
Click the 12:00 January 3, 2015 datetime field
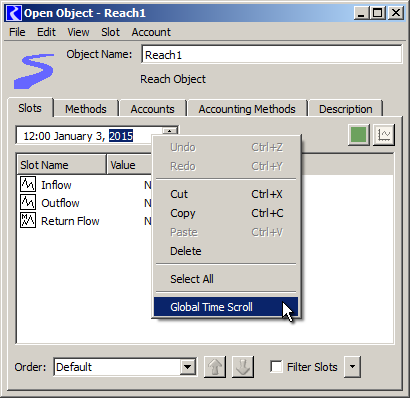point(89,136)
